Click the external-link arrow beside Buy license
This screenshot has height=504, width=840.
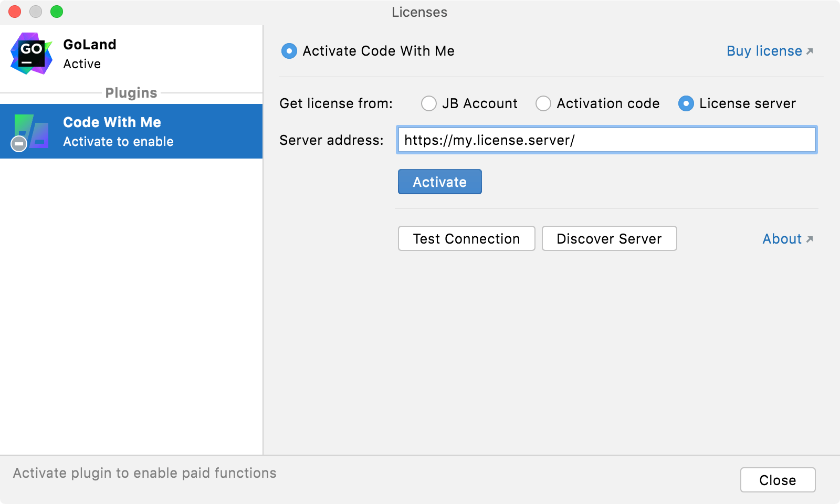pyautogui.click(x=810, y=50)
